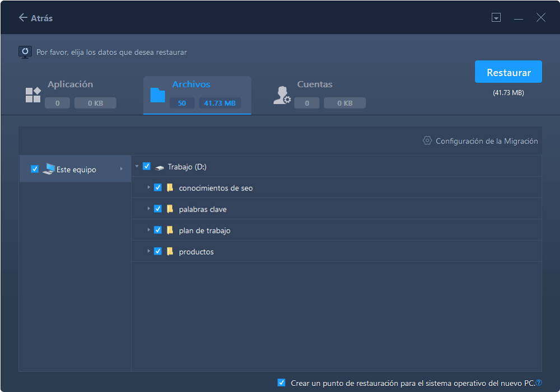Expand the plan de trabajo folder
The image size is (560, 392).
[x=148, y=230]
